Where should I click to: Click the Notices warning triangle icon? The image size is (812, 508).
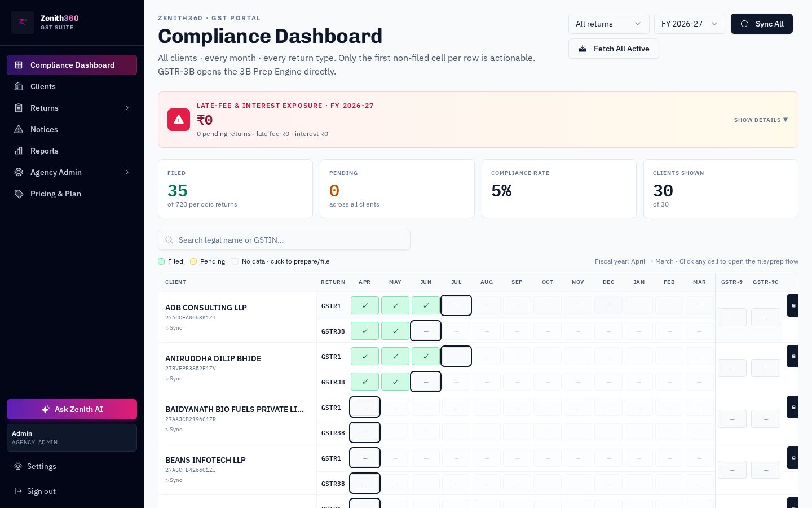click(19, 129)
